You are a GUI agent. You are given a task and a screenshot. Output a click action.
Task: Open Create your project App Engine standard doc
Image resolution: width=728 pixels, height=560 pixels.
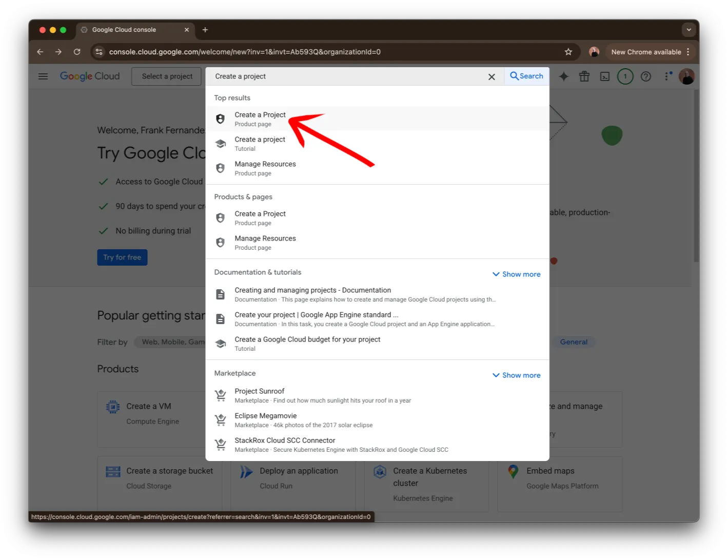pyautogui.click(x=377, y=319)
